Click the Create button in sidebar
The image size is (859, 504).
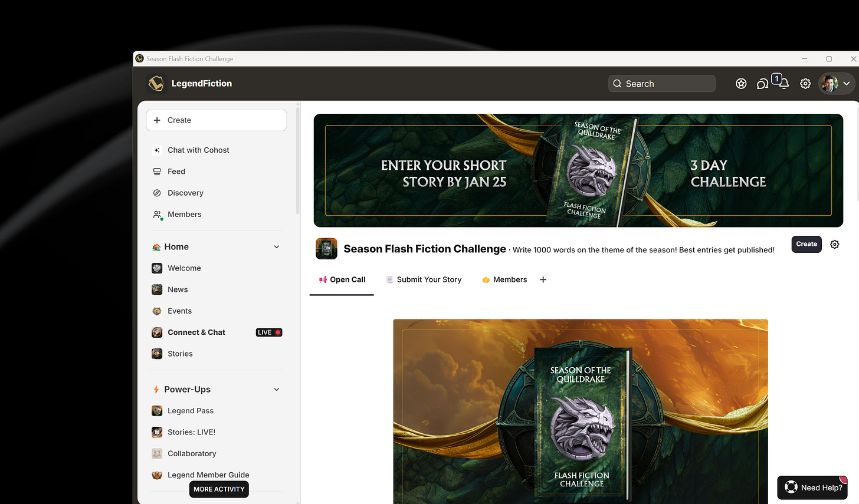click(x=217, y=120)
